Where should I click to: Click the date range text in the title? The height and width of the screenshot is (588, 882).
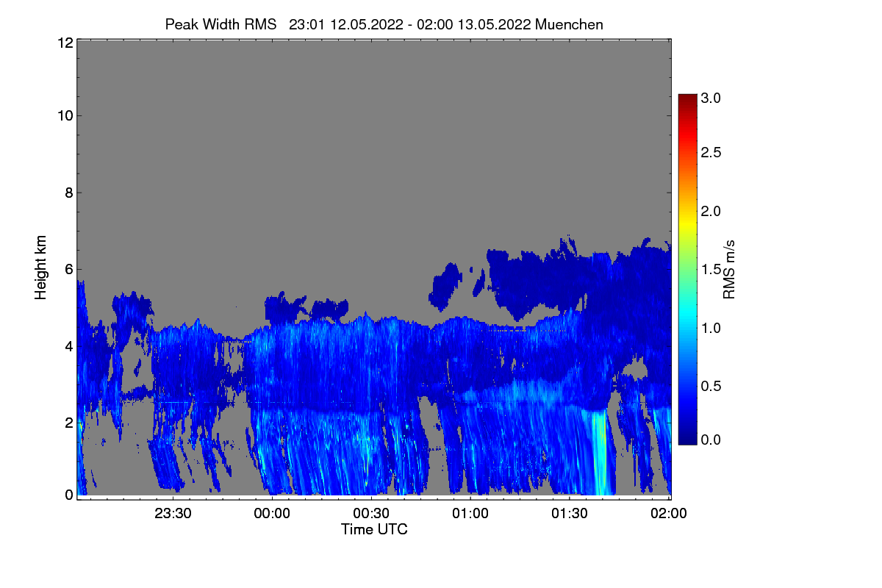(411, 24)
